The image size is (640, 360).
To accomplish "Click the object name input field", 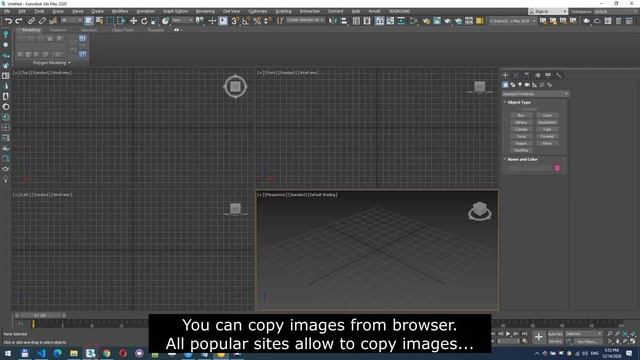I will tap(530, 168).
